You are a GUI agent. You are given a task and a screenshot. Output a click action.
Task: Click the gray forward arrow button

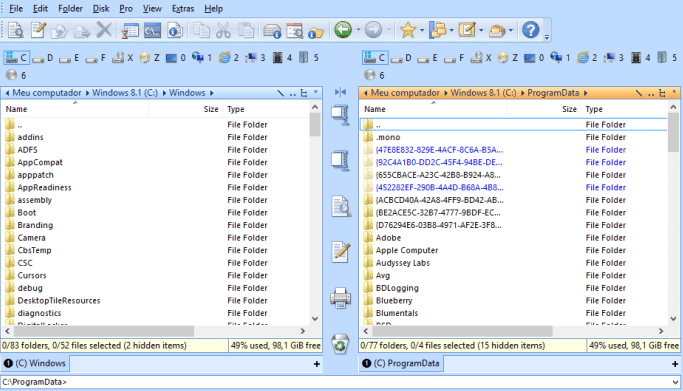(x=373, y=30)
